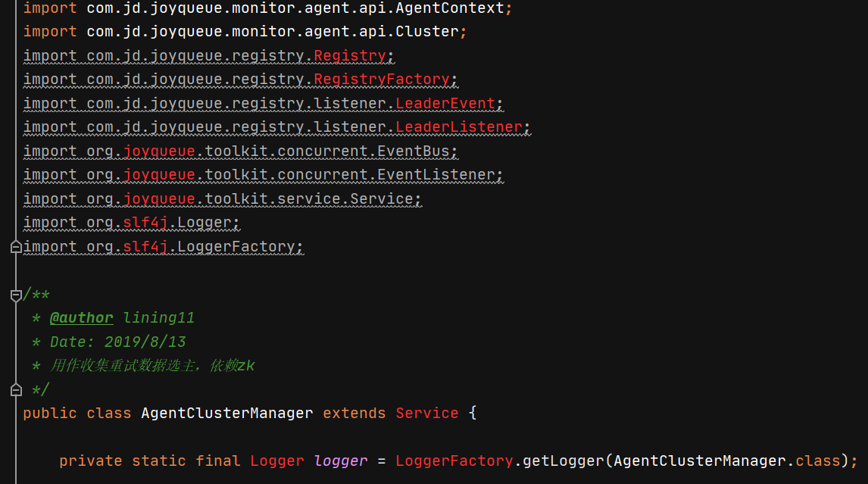Click lining11 author name in comment
The image size is (868, 484).
pyautogui.click(x=159, y=318)
